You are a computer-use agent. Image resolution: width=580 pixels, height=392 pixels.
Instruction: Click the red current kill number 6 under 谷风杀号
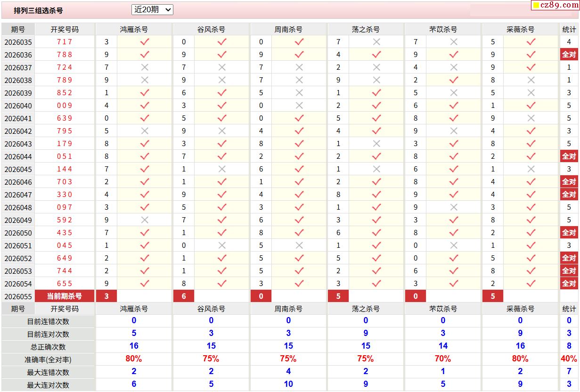point(184,296)
